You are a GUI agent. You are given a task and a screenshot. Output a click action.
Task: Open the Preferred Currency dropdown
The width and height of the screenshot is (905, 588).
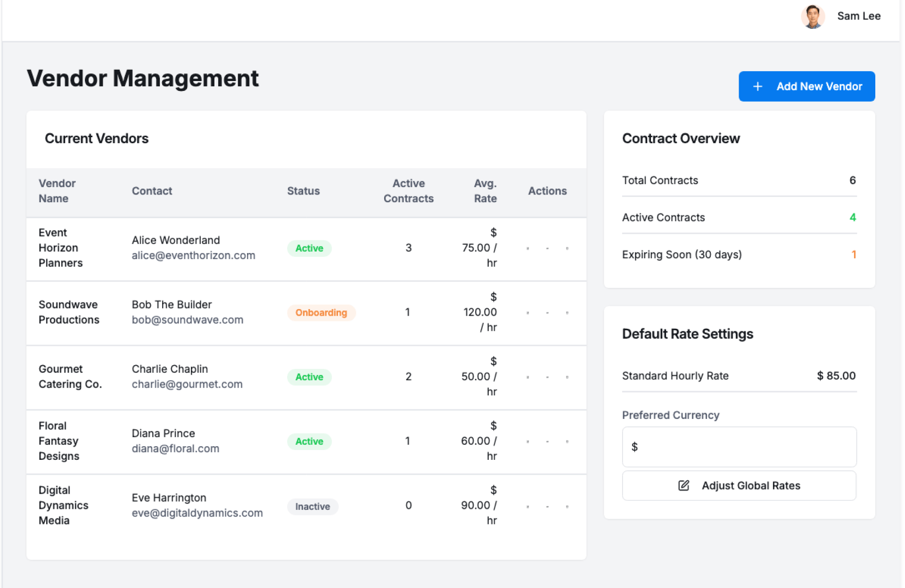[739, 447]
